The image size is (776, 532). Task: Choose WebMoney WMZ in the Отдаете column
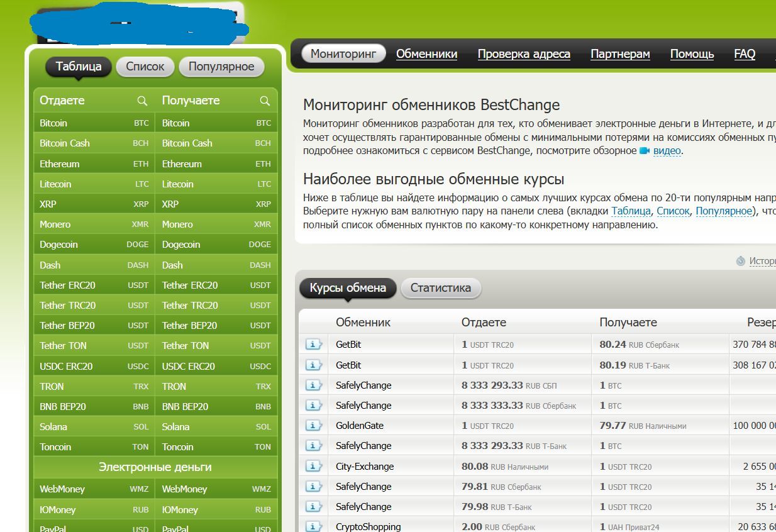(x=94, y=489)
